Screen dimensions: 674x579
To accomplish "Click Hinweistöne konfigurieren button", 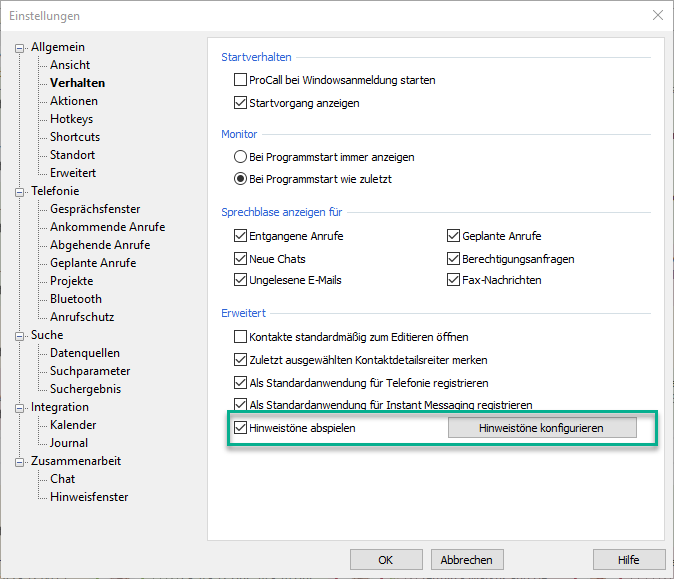I will coord(542,428).
